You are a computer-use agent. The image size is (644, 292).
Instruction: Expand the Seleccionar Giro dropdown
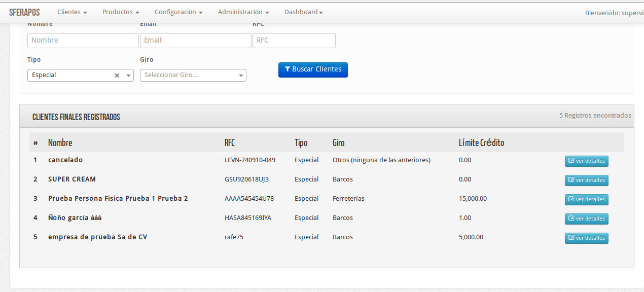click(x=240, y=76)
